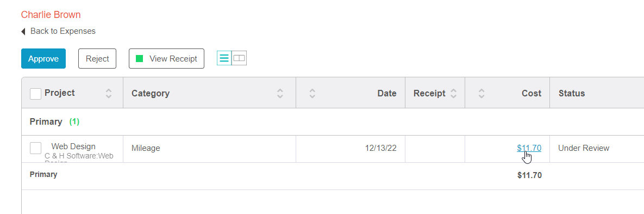Approve the selected expense
Viewport: 644px width, 214px height.
(x=43, y=59)
